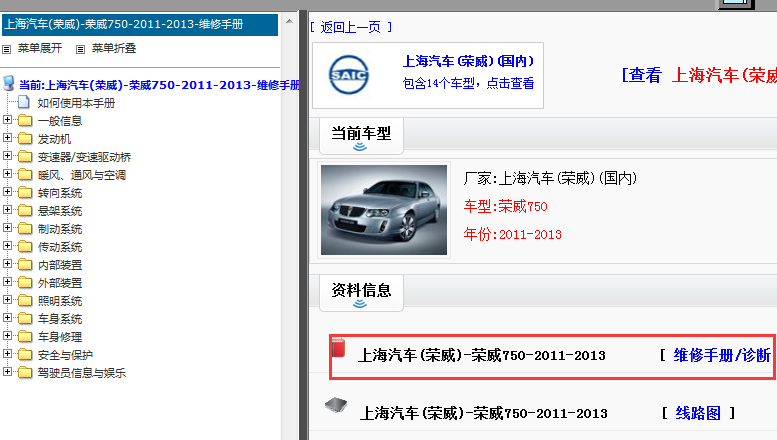Open the 线路图 link

pyautogui.click(x=698, y=413)
